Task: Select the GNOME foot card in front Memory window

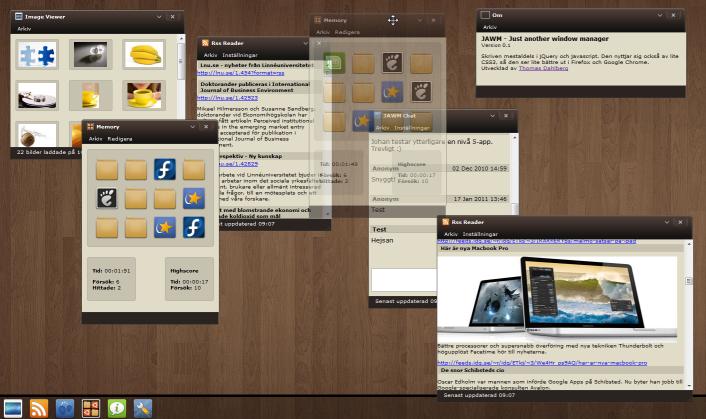Action: [x=107, y=198]
